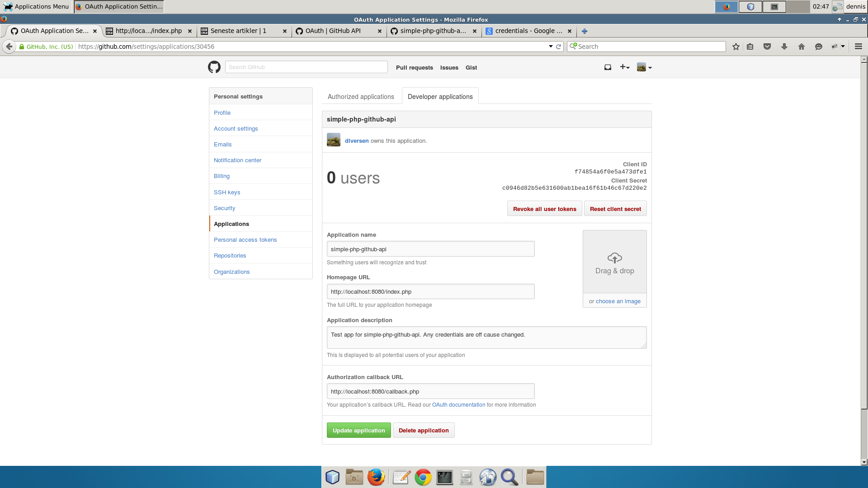Screen dimensions: 868x488
Task: Select the Developer applications tab
Action: tap(440, 97)
